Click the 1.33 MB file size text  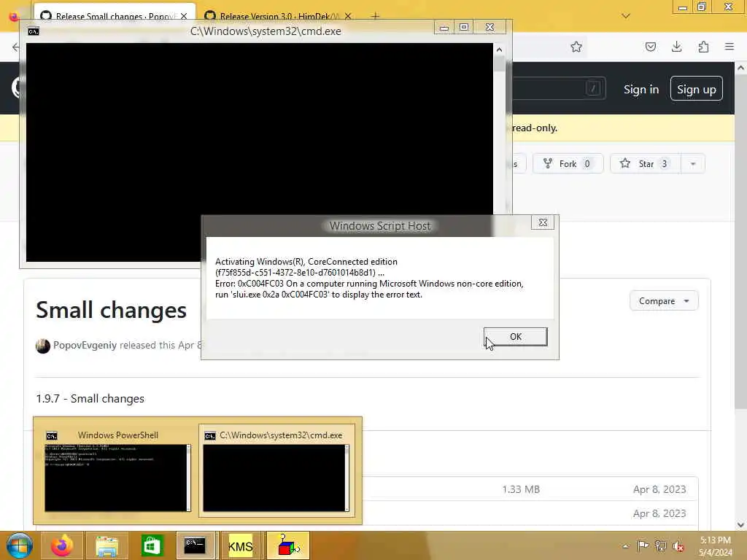tap(521, 489)
